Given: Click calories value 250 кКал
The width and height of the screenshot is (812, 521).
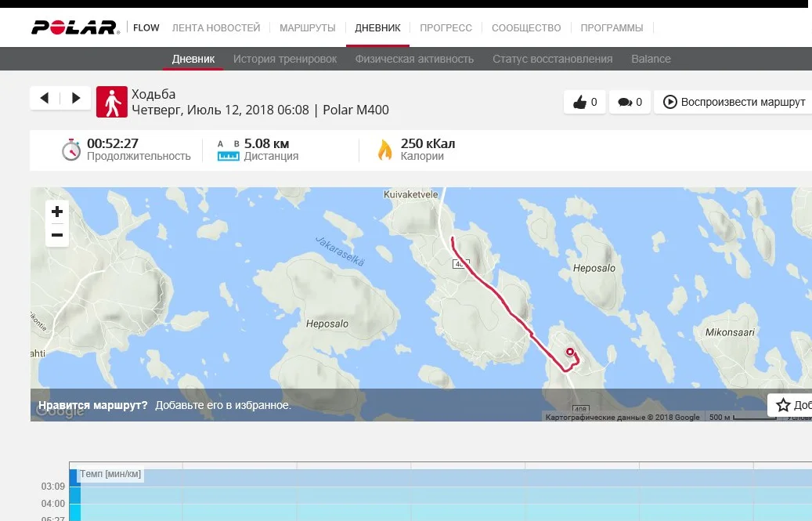Looking at the screenshot, I should click(x=428, y=143).
